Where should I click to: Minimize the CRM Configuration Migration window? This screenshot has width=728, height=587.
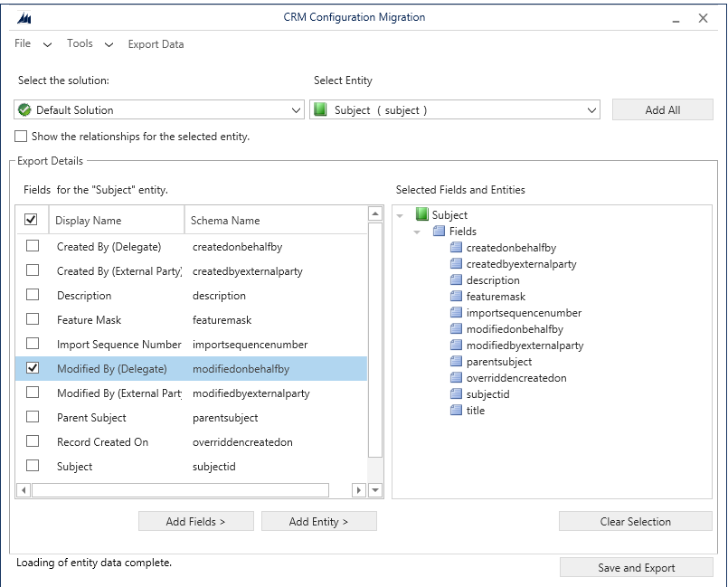[x=676, y=19]
